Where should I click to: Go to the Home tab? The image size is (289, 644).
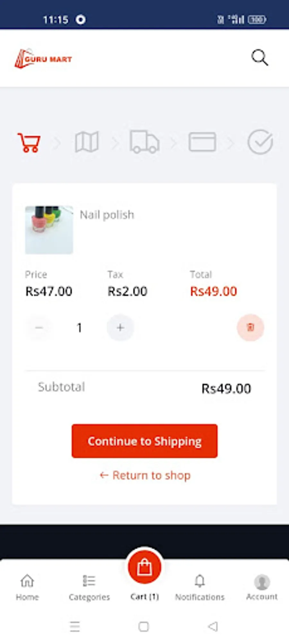click(x=27, y=587)
